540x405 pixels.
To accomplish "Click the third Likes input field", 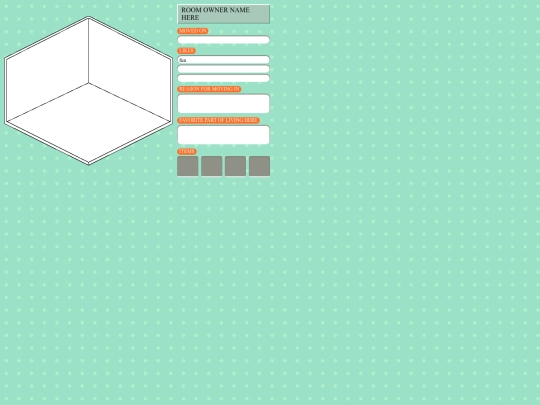I will [x=224, y=78].
